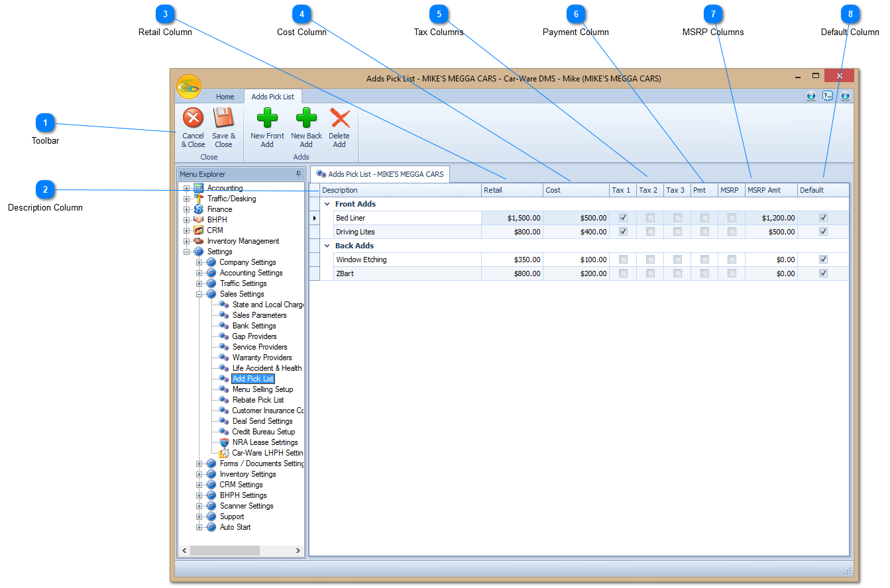Sort by the Description column header
The width and height of the screenshot is (890, 588).
coord(400,190)
